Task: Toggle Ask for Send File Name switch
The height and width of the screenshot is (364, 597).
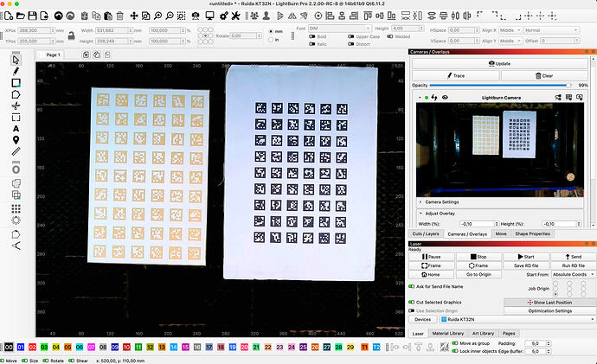Action: pyautogui.click(x=411, y=286)
